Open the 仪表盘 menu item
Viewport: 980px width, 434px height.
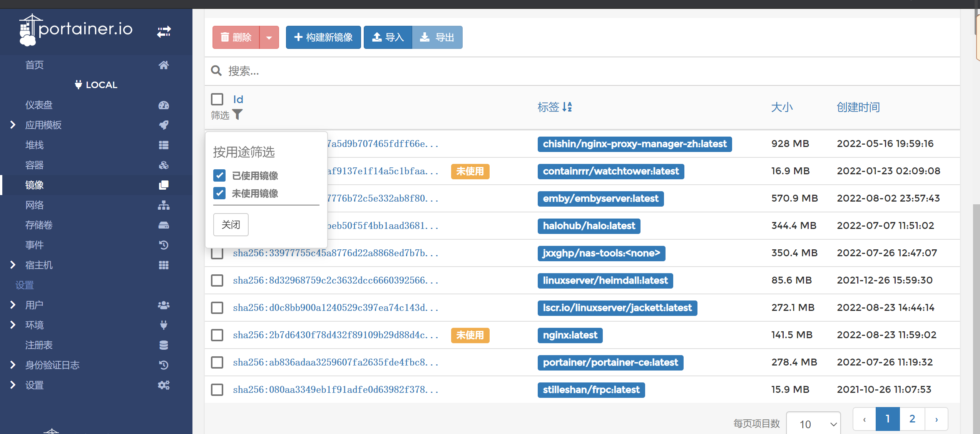coord(96,105)
